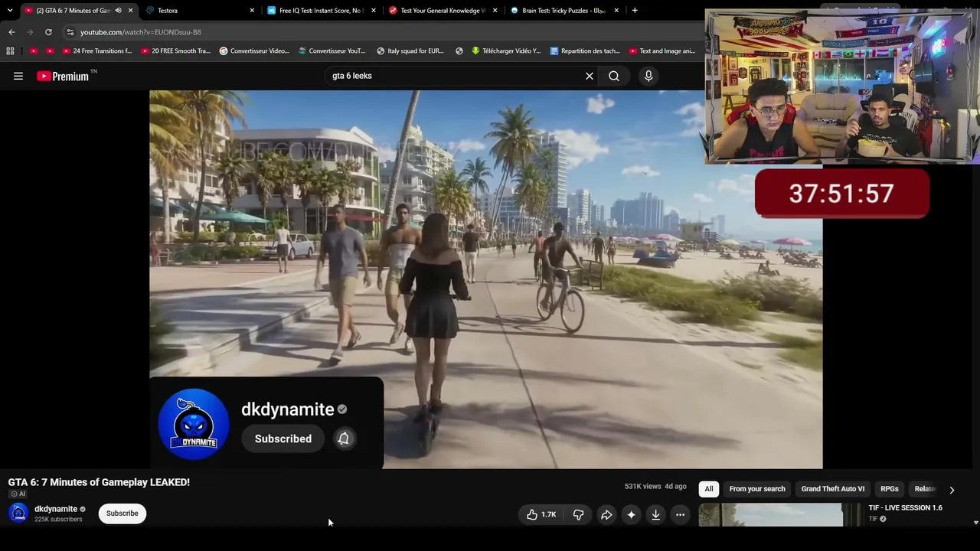Open the 20 FREE Smooth Tra... bookmark
Screen dimensions: 980x551
point(176,51)
